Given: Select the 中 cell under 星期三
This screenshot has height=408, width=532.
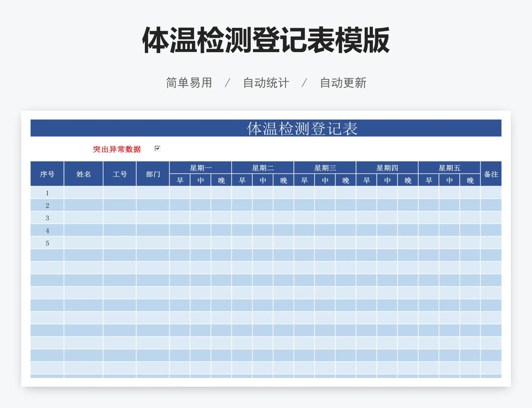Looking at the screenshot, I should click(324, 180).
